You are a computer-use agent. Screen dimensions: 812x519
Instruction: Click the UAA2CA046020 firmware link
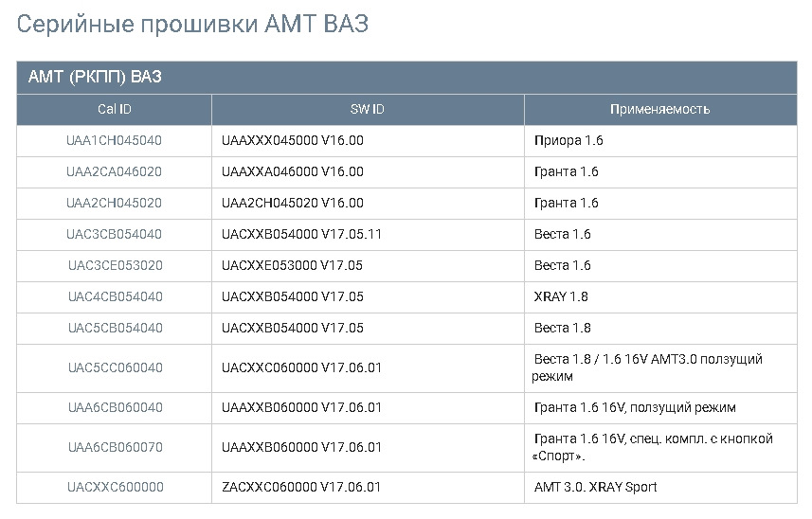tap(115, 171)
